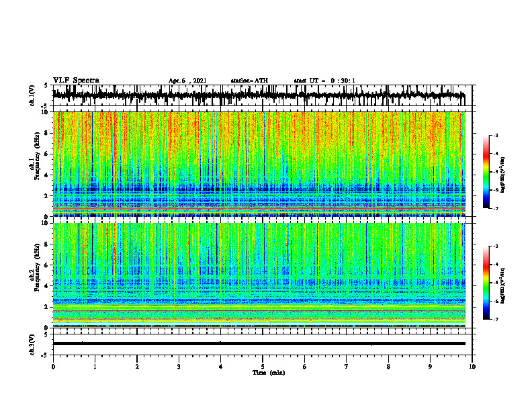Click the log(PSD) label beside ch.1 colorbar
Image resolution: width=532 pixels, height=411 pixels.
click(503, 175)
